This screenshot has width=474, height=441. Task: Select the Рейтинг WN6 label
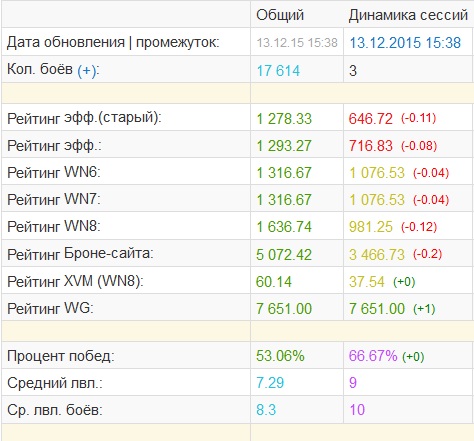(54, 172)
